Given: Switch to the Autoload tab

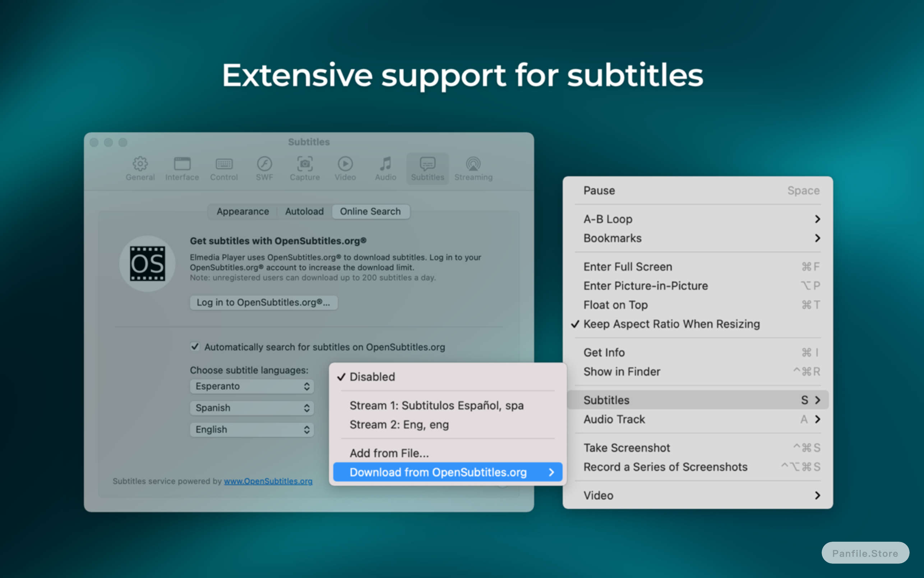Looking at the screenshot, I should click(x=304, y=211).
